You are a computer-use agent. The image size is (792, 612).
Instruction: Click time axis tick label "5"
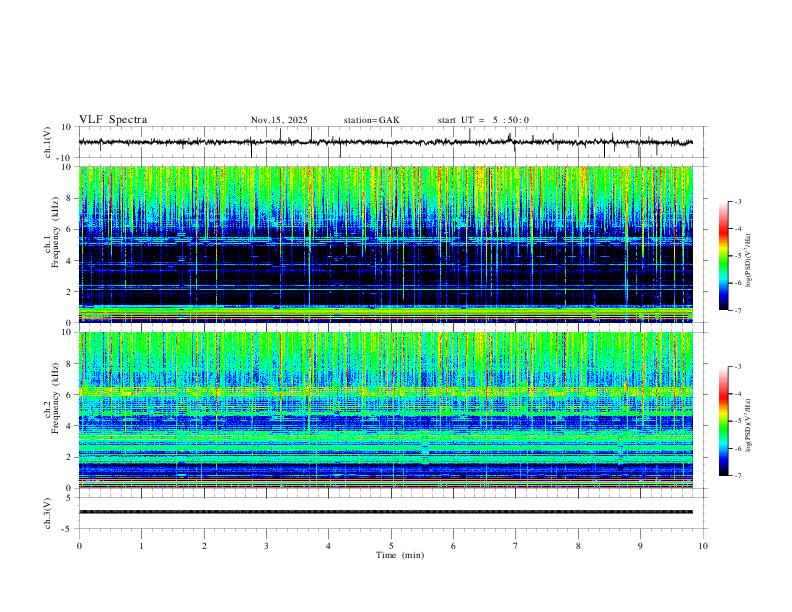pos(391,546)
